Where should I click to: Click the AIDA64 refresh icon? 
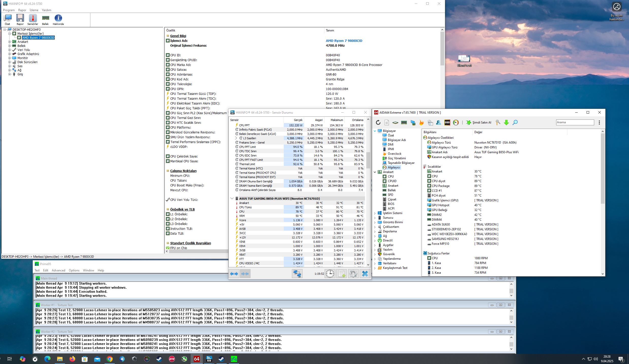tap(378, 123)
